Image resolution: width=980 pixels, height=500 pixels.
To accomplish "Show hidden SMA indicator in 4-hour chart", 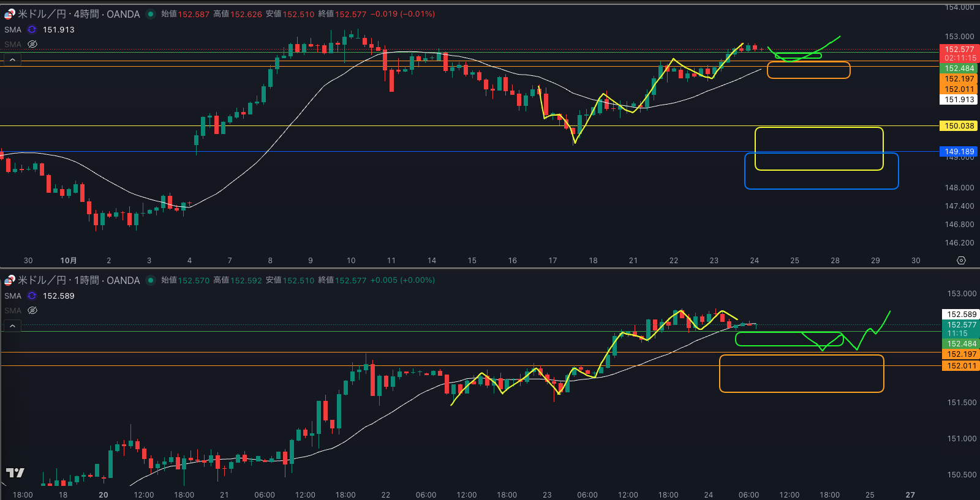I will 32,44.
